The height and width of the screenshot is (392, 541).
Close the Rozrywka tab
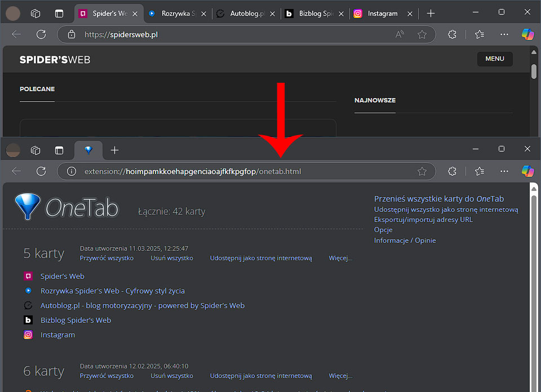(x=203, y=14)
